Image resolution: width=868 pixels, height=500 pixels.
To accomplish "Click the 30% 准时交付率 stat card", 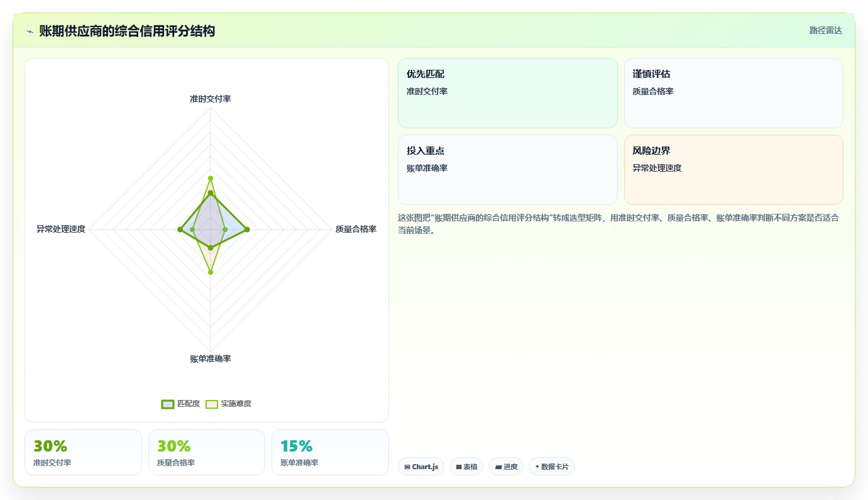I will click(83, 452).
